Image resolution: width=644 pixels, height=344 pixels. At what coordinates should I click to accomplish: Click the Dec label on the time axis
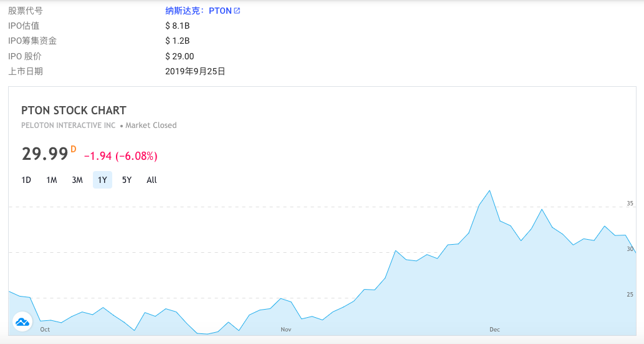(494, 329)
